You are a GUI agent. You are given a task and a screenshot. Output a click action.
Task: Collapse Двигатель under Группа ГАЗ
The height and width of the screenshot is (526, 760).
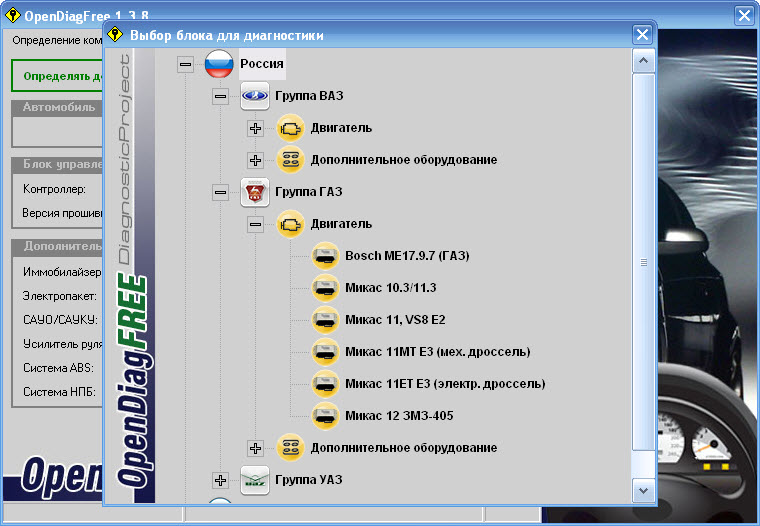255,224
